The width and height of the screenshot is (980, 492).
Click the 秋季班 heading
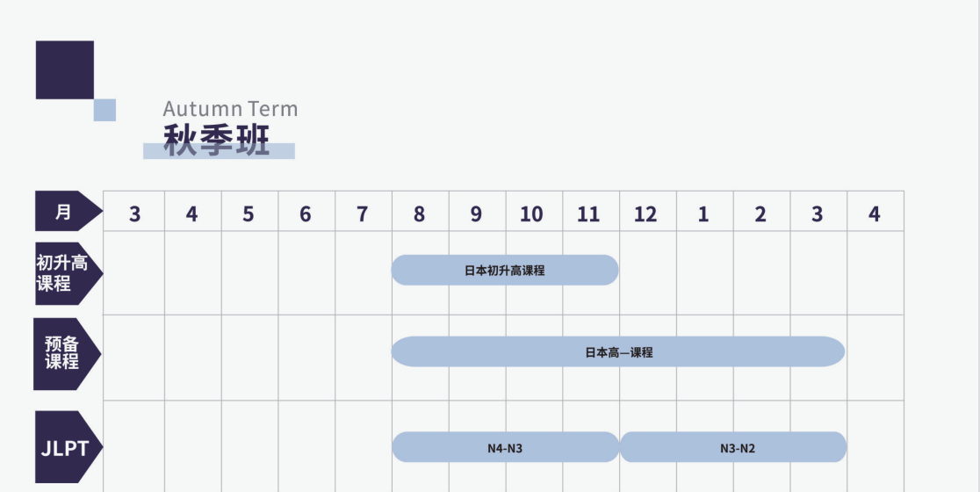(x=217, y=140)
